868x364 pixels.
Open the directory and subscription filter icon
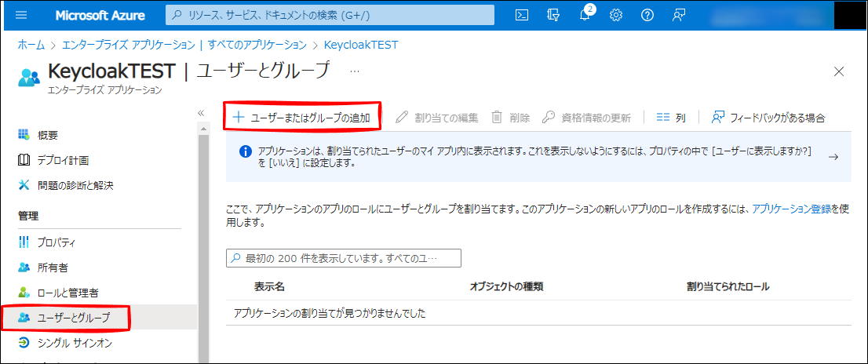click(x=553, y=16)
